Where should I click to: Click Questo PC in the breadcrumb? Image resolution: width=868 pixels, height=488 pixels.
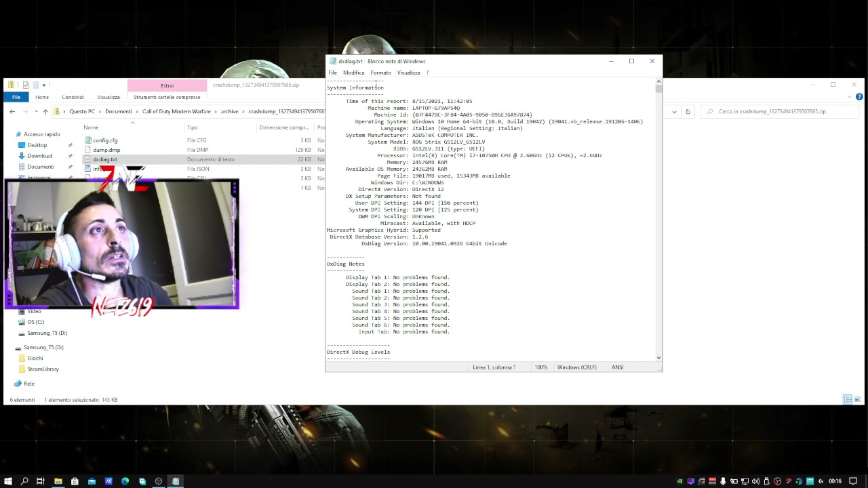point(82,112)
